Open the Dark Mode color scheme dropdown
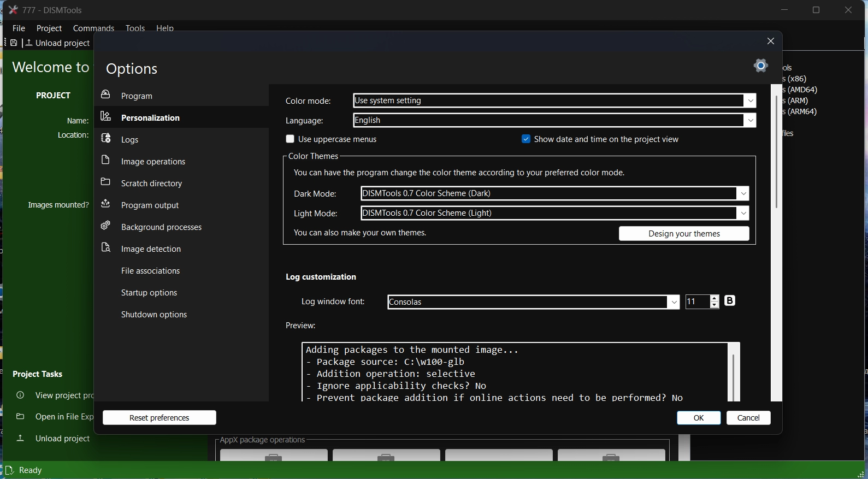Screen dimensions: 868x479 tap(743, 194)
